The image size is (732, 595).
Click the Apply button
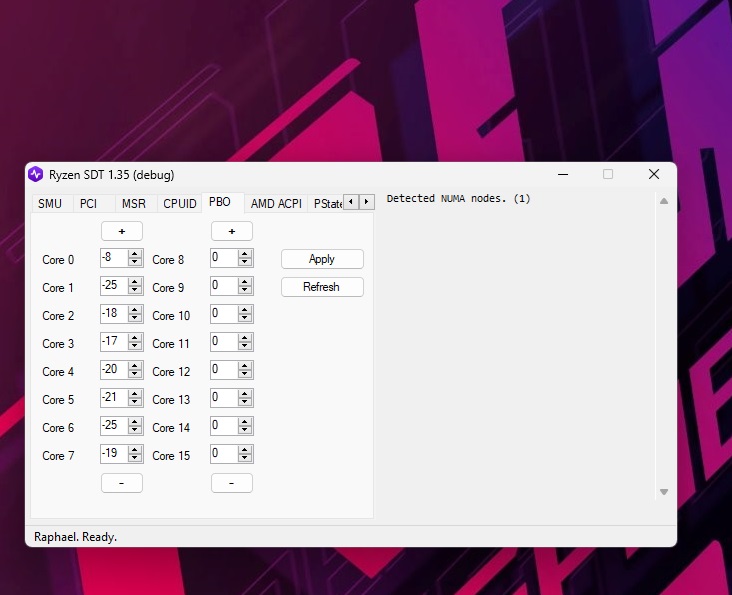tap(322, 259)
